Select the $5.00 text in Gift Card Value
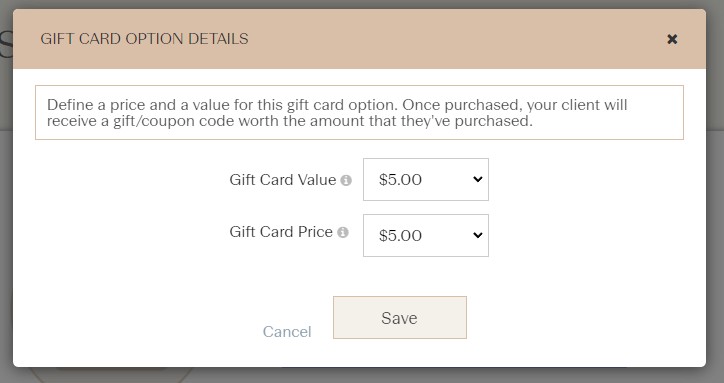Image resolution: width=724 pixels, height=383 pixels. point(400,180)
